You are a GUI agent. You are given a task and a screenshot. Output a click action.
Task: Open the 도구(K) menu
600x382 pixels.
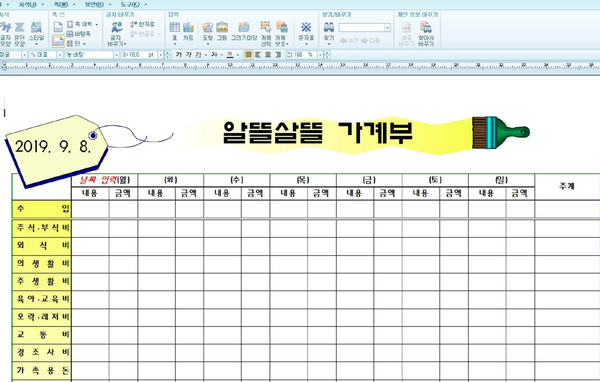coord(130,5)
